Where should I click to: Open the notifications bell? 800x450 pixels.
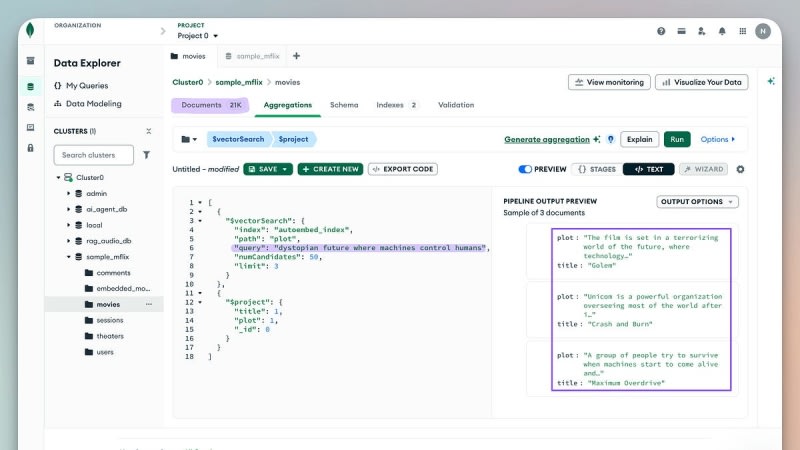click(722, 31)
